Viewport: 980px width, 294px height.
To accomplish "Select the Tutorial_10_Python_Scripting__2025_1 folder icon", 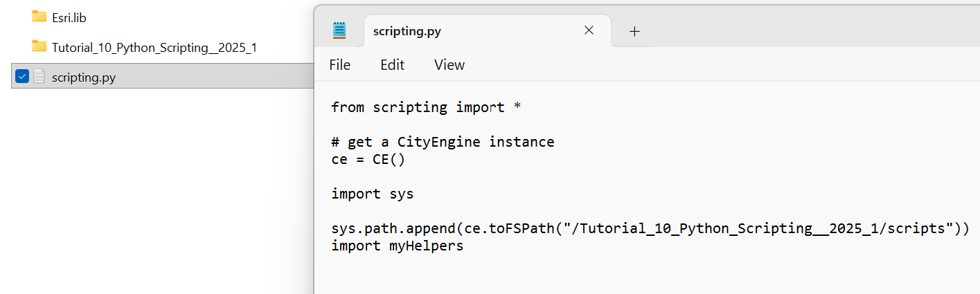I will [39, 47].
